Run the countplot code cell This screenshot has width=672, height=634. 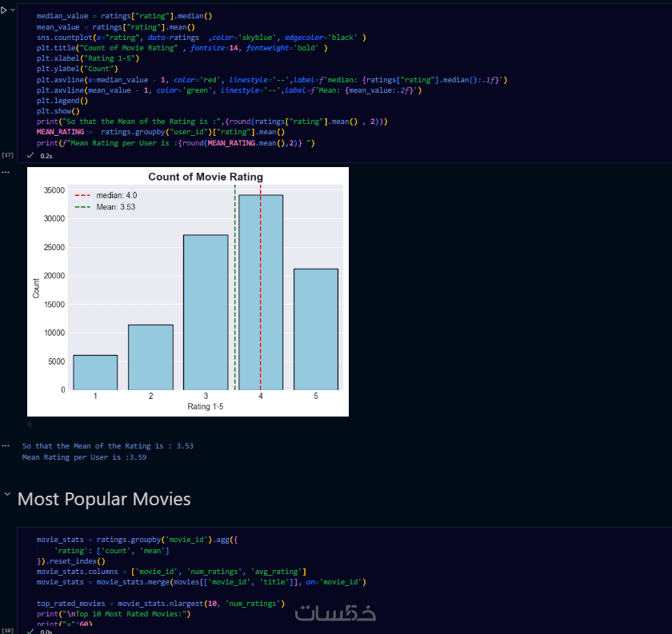4,10
